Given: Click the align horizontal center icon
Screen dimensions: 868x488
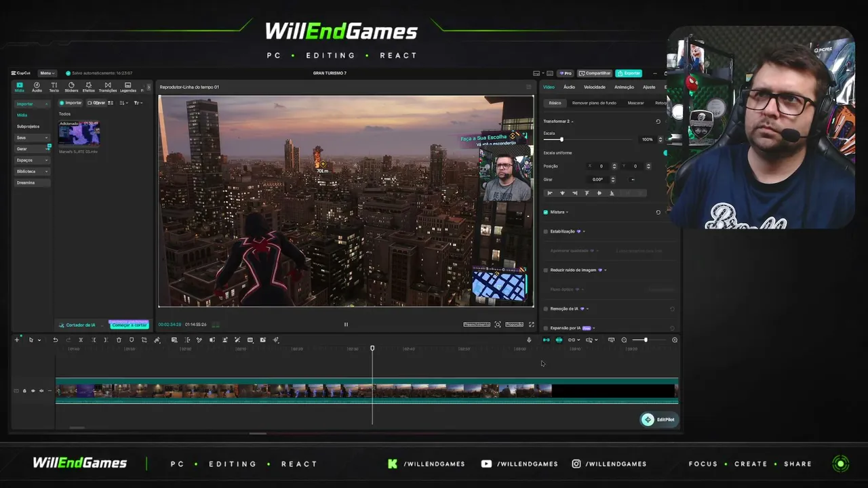Looking at the screenshot, I should pyautogui.click(x=562, y=193).
